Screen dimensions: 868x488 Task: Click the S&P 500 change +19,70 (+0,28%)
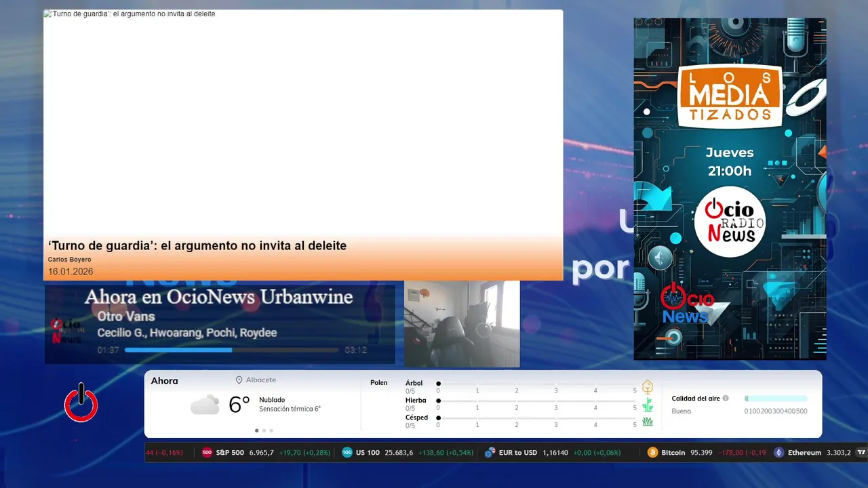pos(304,453)
